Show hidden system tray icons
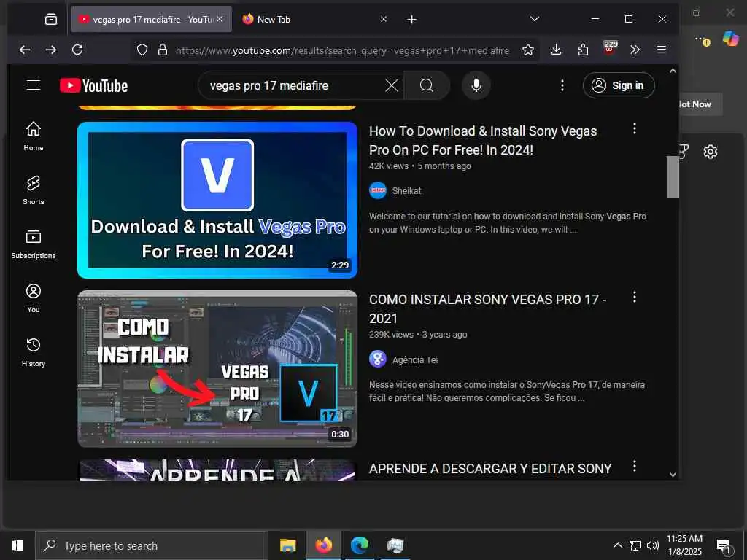 pos(617,545)
